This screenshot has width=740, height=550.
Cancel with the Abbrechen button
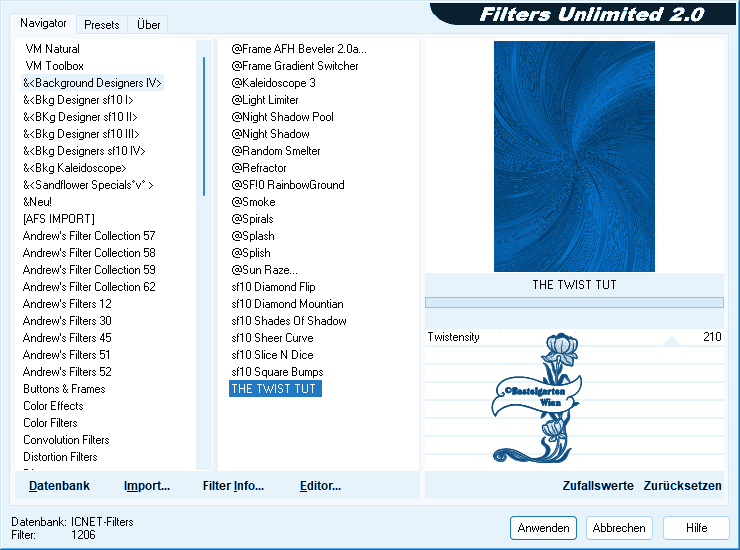pyautogui.click(x=619, y=528)
